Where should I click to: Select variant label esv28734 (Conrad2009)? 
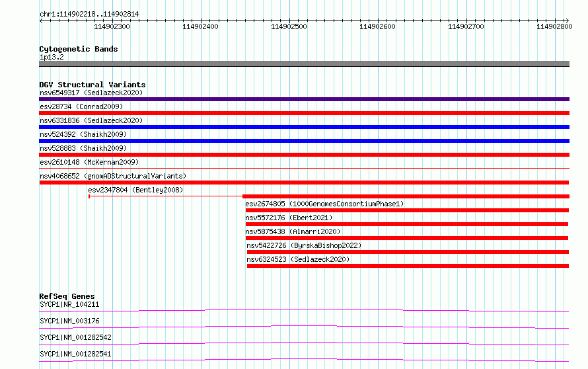pyautogui.click(x=81, y=106)
